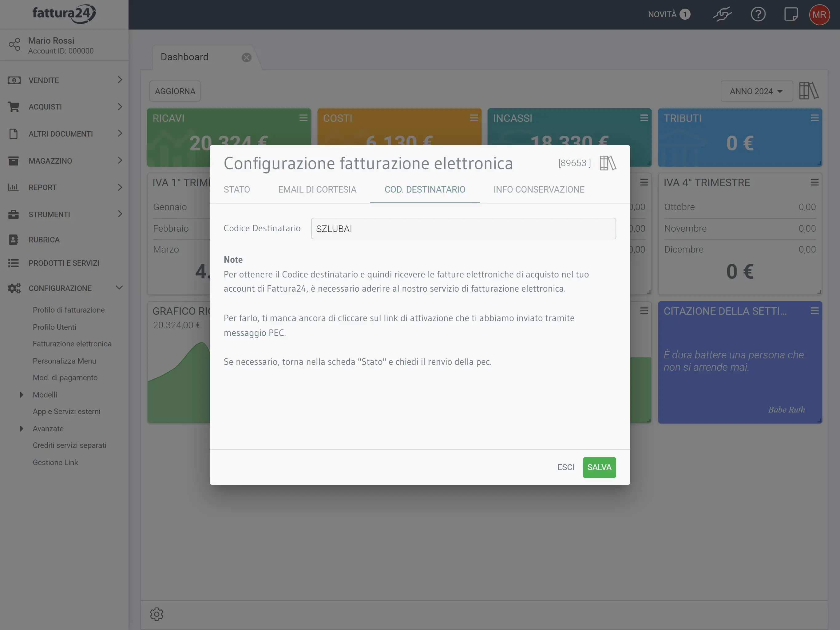This screenshot has width=840, height=630.
Task: Open the sticky note icon in header
Action: pos(791,14)
